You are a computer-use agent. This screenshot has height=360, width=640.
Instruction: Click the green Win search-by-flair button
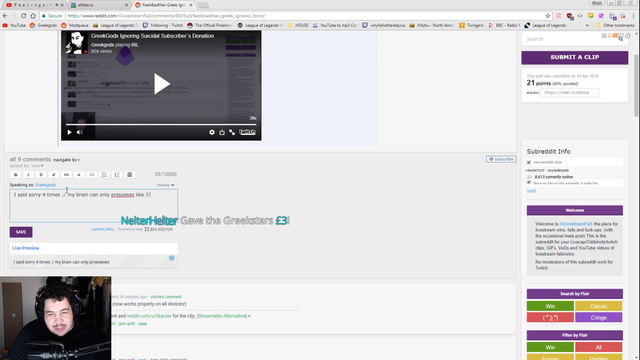point(550,306)
